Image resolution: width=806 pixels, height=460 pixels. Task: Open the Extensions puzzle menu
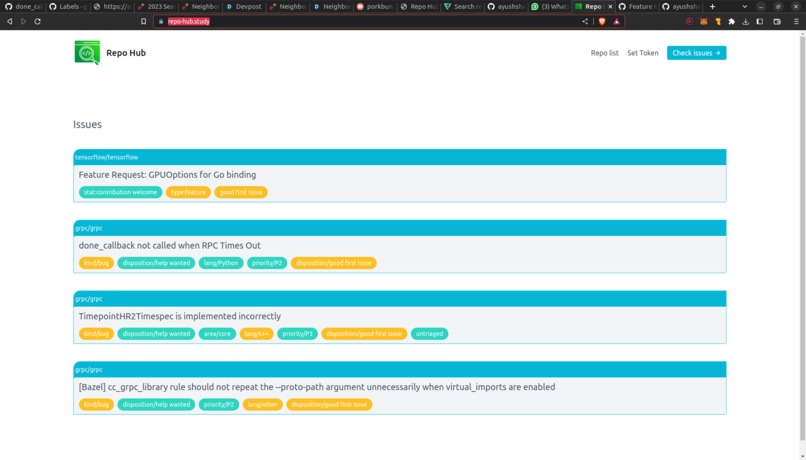click(731, 22)
